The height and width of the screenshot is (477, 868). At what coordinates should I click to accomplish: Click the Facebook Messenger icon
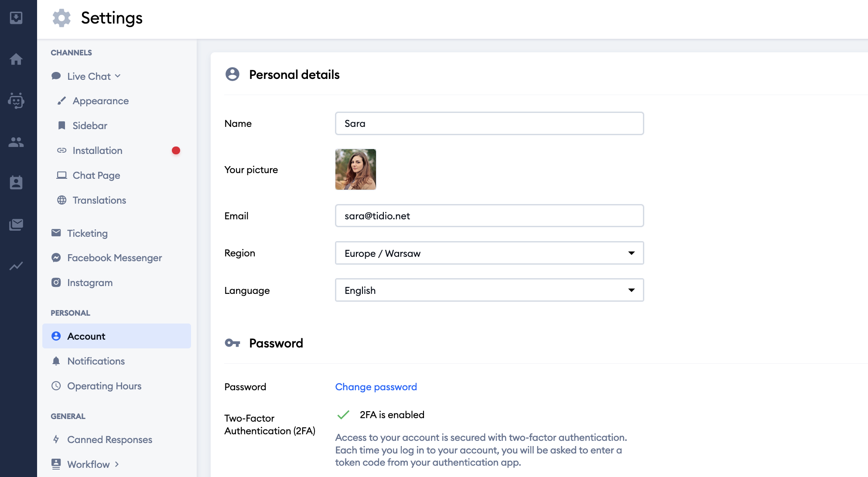pos(56,258)
